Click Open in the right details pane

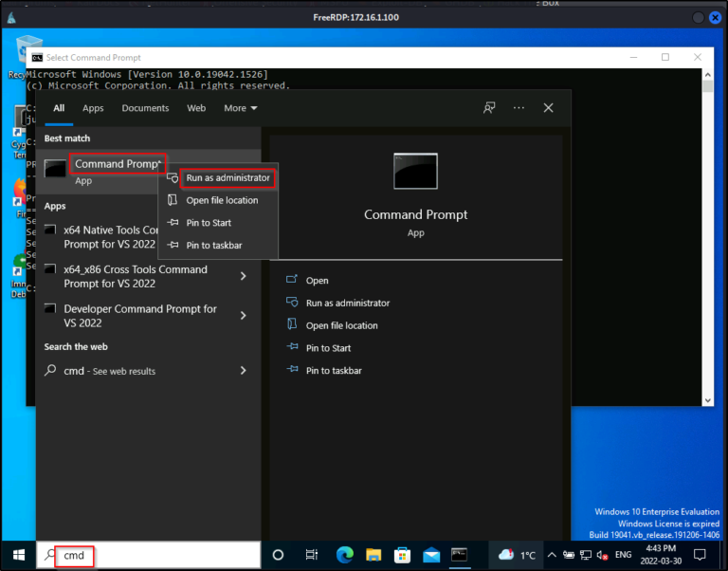[317, 281]
